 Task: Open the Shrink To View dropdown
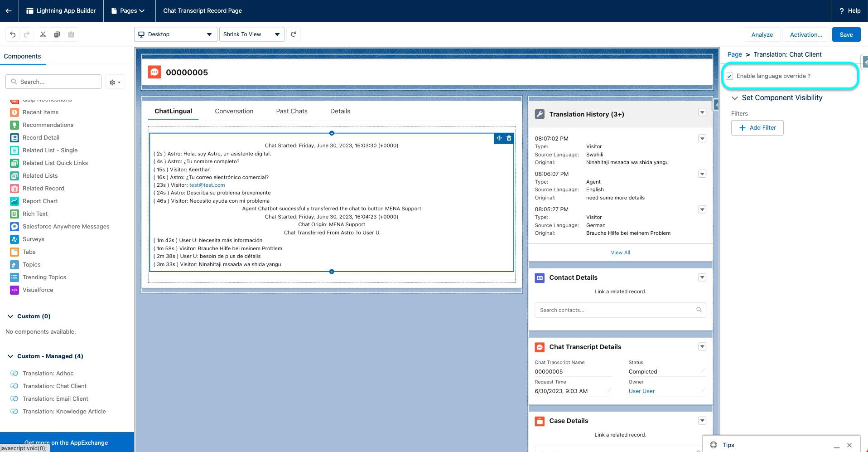click(x=251, y=34)
